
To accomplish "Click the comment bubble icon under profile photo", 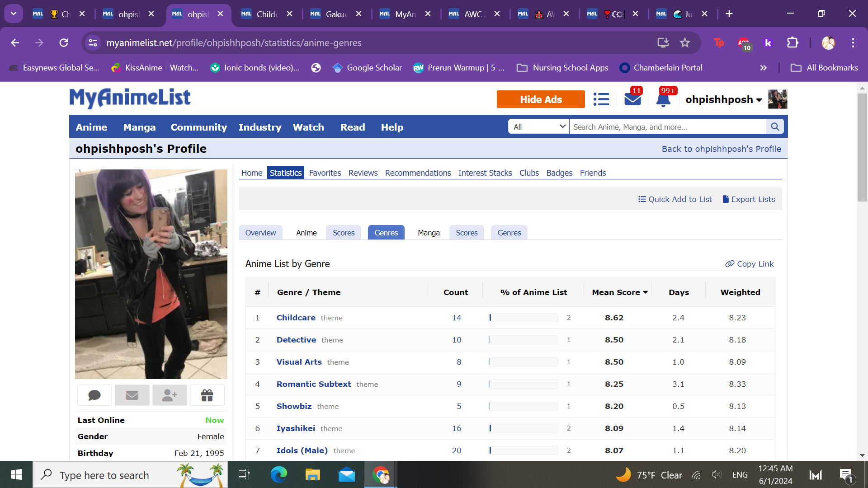I will pos(94,395).
